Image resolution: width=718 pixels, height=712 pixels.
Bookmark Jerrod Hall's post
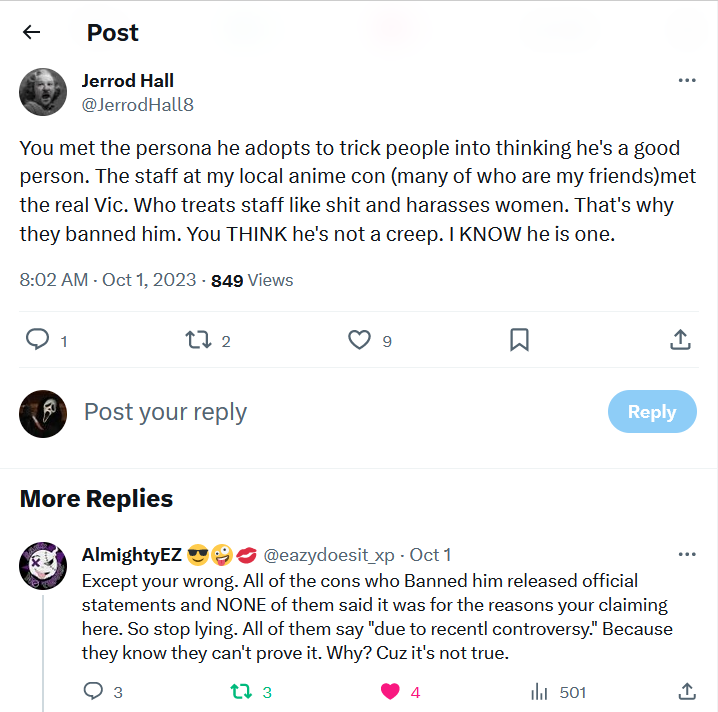click(x=519, y=341)
